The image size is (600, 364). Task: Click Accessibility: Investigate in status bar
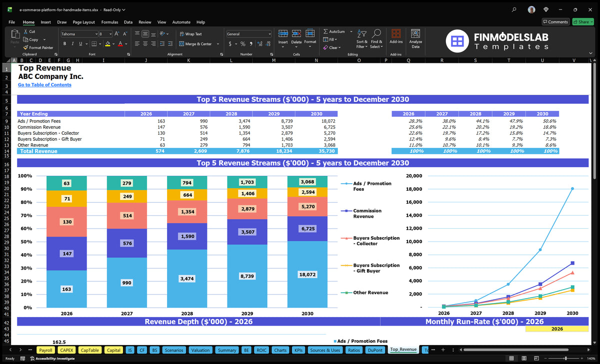[x=51, y=359]
